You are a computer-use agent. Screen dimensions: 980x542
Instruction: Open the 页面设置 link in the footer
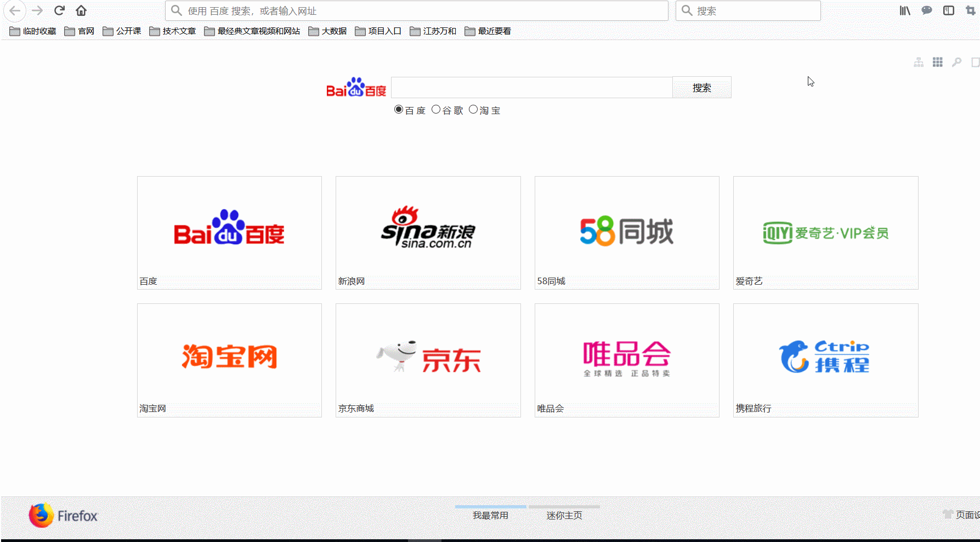(x=961, y=515)
